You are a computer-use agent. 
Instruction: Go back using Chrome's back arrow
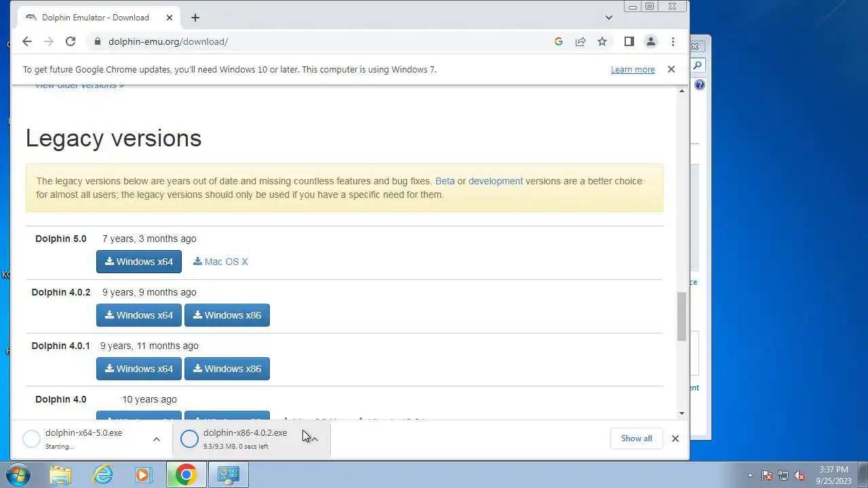(x=27, y=41)
